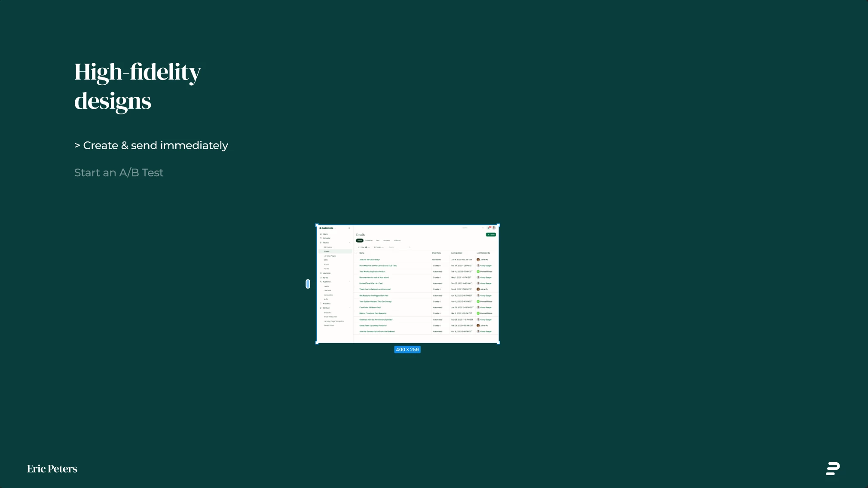
Task: Select SMS in the mockup sidebar
Action: tap(326, 260)
